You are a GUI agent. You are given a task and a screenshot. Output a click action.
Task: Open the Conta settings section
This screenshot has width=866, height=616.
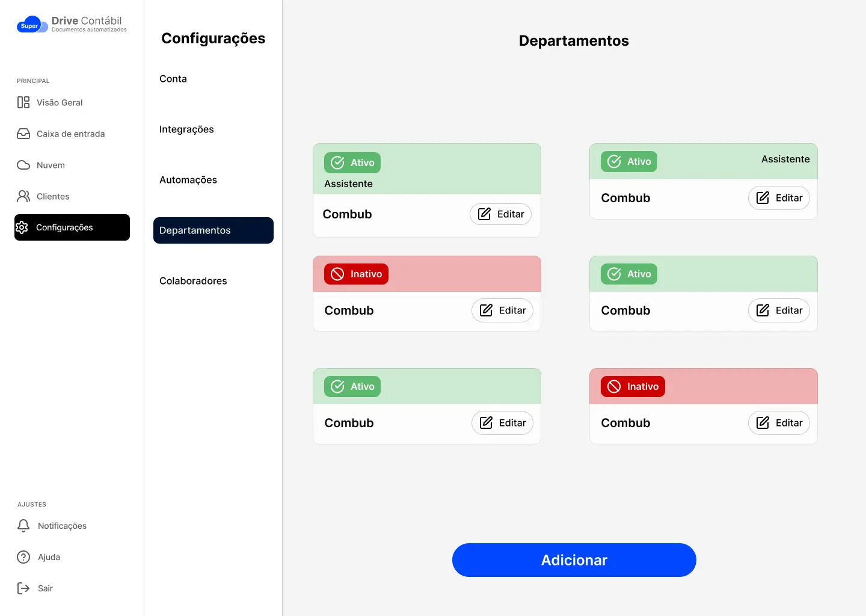point(173,79)
